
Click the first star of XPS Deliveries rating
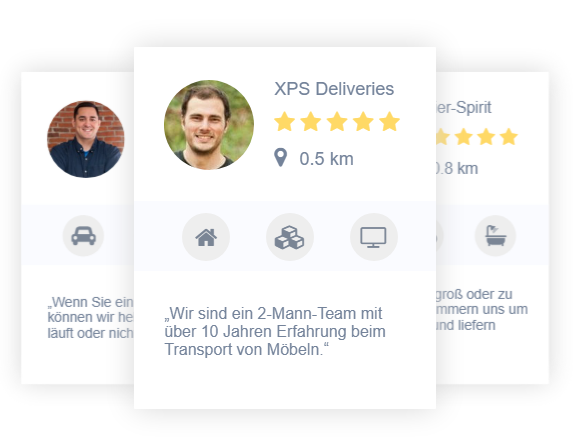click(x=285, y=121)
